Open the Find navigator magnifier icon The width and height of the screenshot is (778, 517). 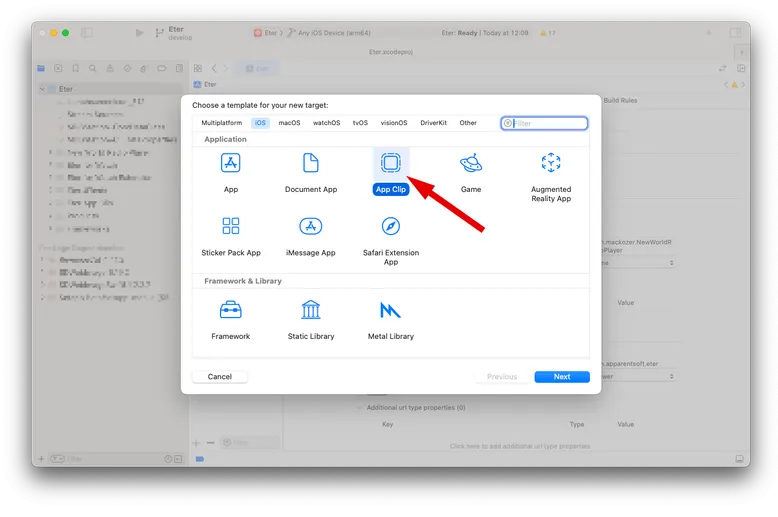tap(92, 68)
